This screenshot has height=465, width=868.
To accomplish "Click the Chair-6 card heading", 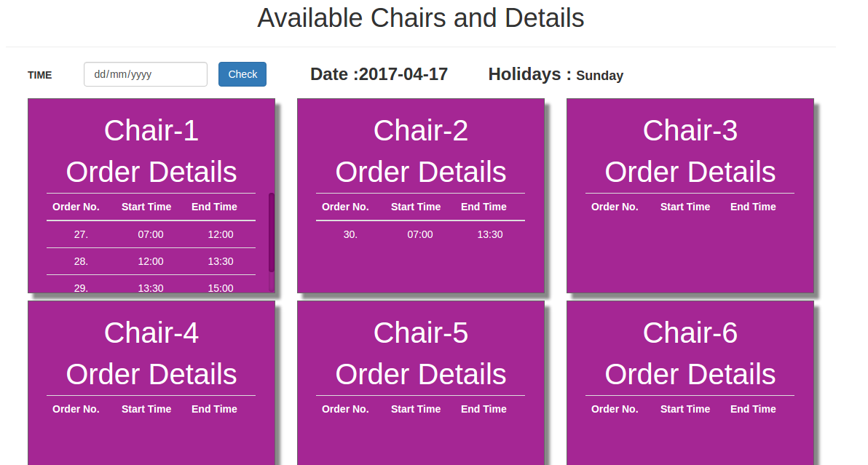I will point(690,333).
